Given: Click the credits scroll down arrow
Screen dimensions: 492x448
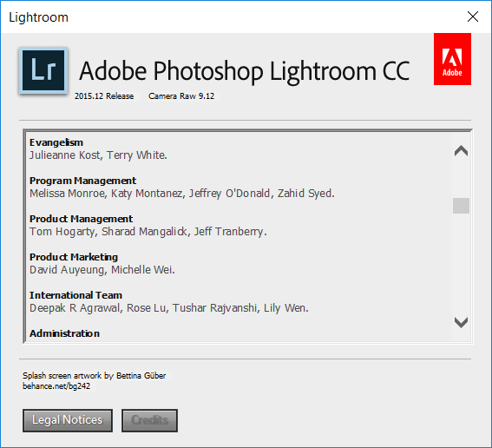Looking at the screenshot, I should pos(461,322).
